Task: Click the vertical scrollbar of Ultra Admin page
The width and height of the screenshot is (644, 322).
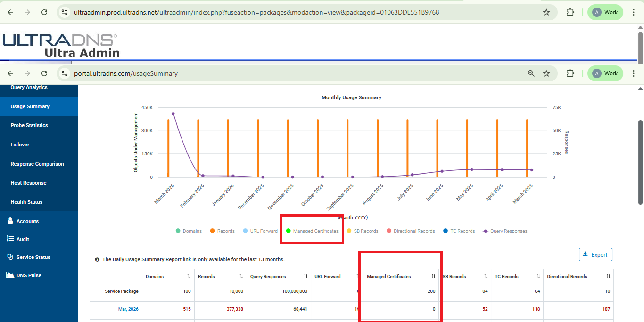Action: click(x=640, y=47)
